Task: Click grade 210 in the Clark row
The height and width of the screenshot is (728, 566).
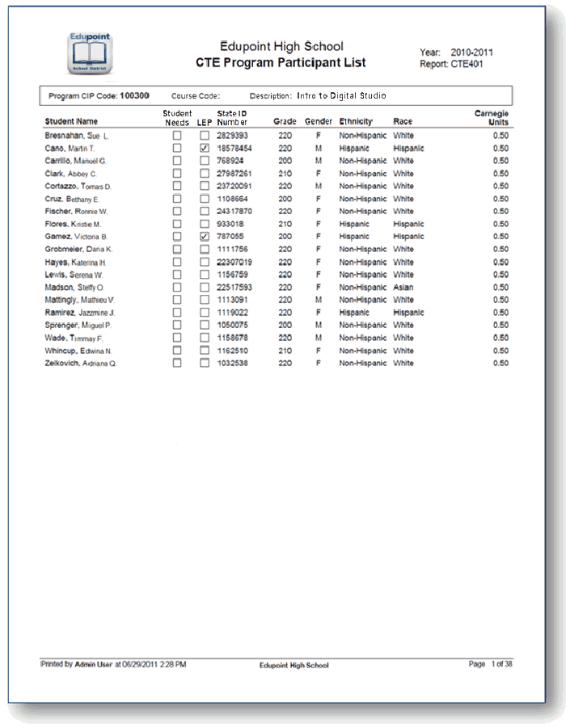Action: [x=285, y=173]
